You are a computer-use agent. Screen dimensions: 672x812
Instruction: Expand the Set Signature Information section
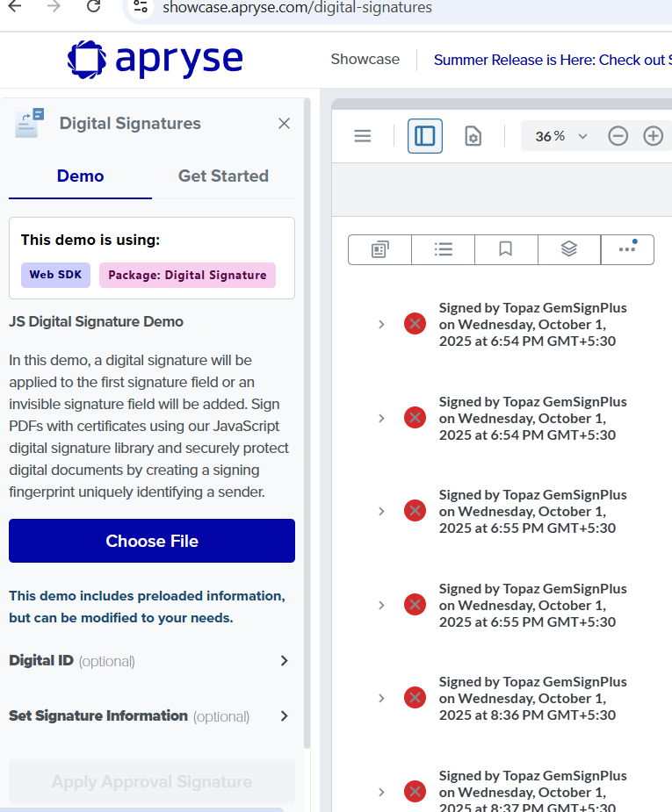click(x=284, y=716)
